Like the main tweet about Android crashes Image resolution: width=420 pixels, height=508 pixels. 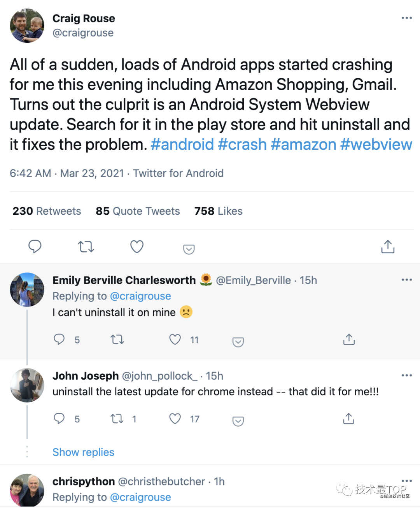(137, 247)
